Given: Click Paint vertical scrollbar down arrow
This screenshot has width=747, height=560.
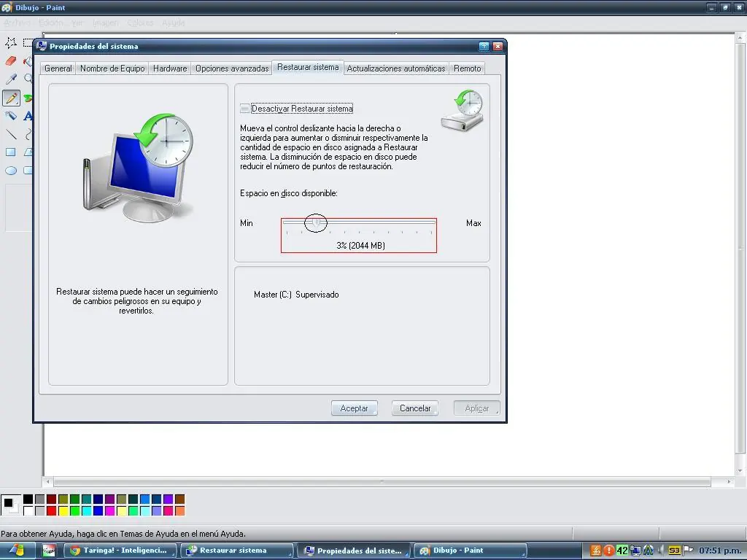Looking at the screenshot, I should coord(740,470).
